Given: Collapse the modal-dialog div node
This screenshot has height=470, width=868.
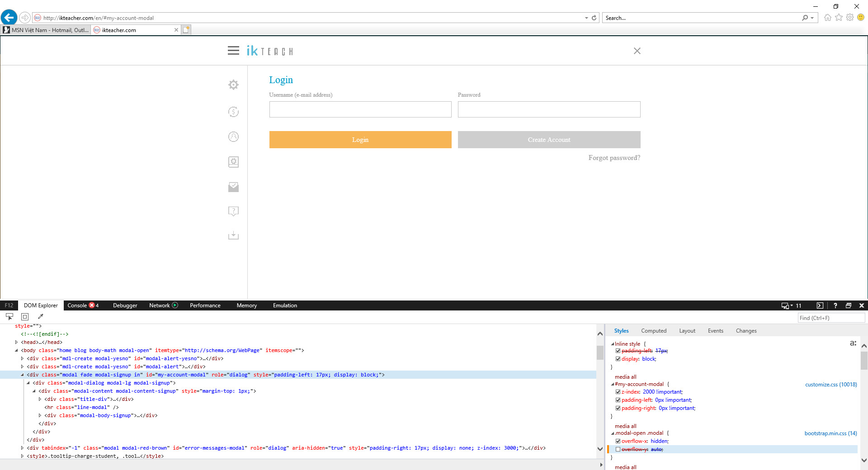Looking at the screenshot, I should coord(28,383).
